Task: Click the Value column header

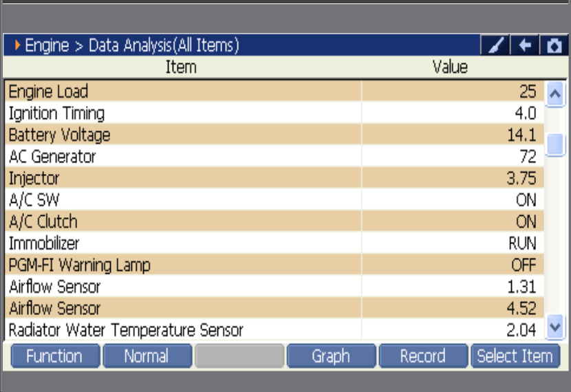Action: coord(450,67)
